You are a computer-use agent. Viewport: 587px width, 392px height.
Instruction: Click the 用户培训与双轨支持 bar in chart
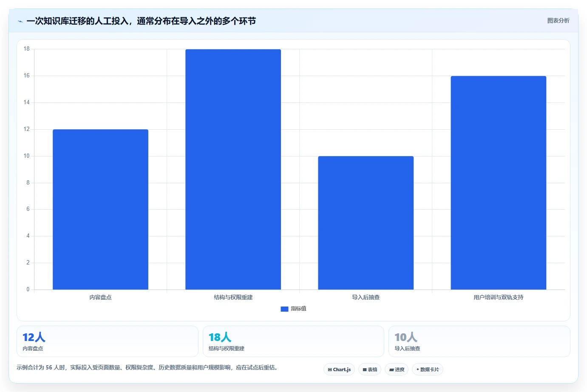click(x=498, y=183)
